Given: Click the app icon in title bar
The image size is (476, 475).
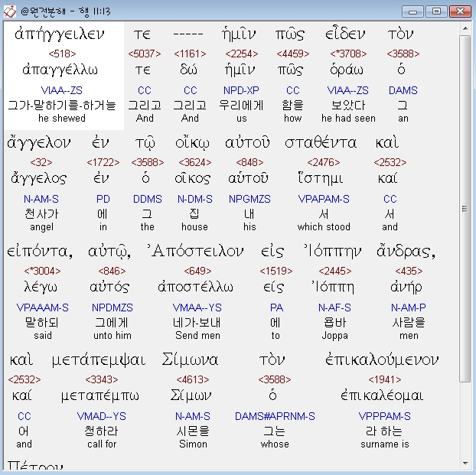Looking at the screenshot, I should (10, 11).
